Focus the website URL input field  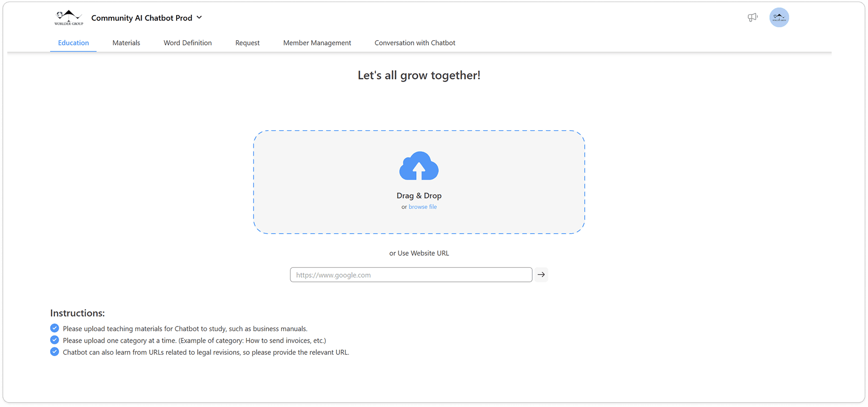click(x=410, y=275)
